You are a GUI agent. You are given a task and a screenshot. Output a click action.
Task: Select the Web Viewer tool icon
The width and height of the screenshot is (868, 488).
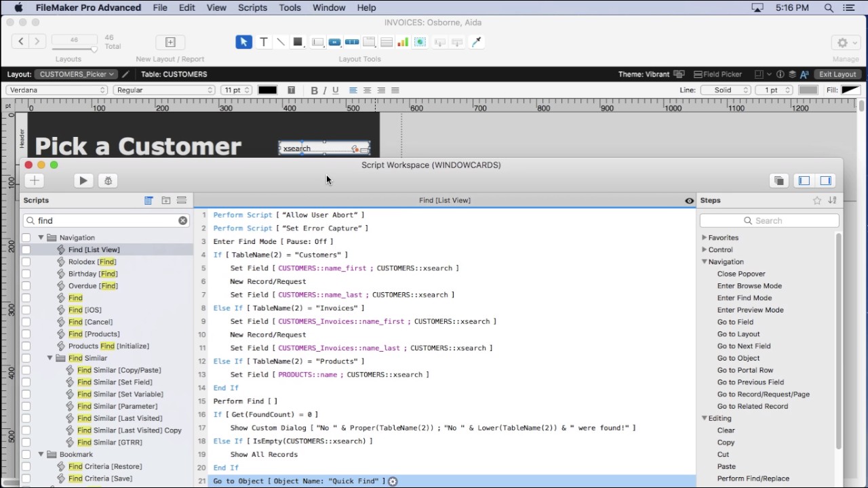(x=420, y=42)
